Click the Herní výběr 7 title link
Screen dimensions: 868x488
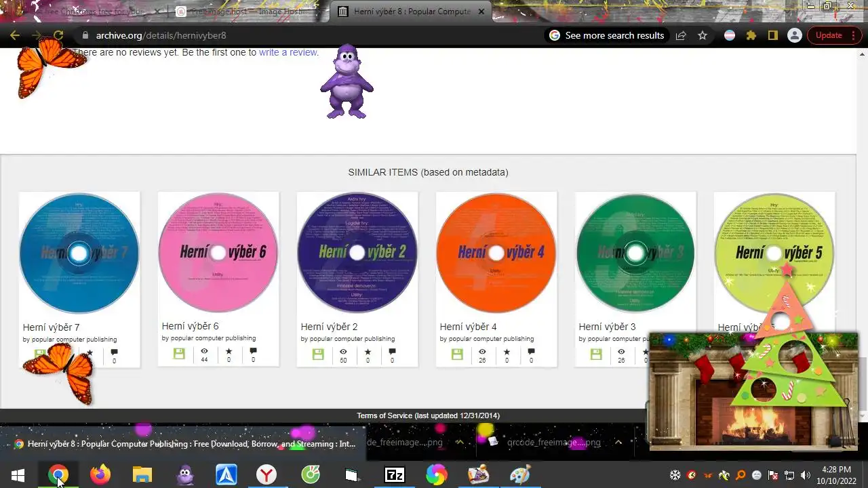(x=51, y=327)
